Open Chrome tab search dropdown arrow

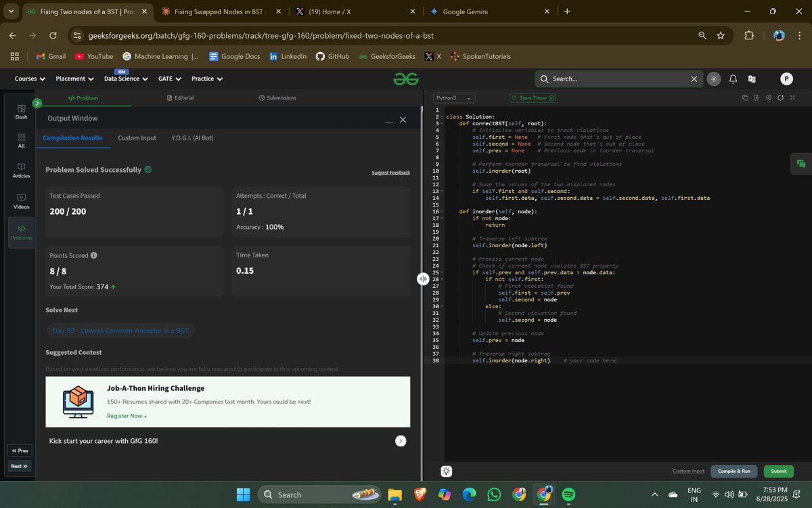(x=12, y=12)
